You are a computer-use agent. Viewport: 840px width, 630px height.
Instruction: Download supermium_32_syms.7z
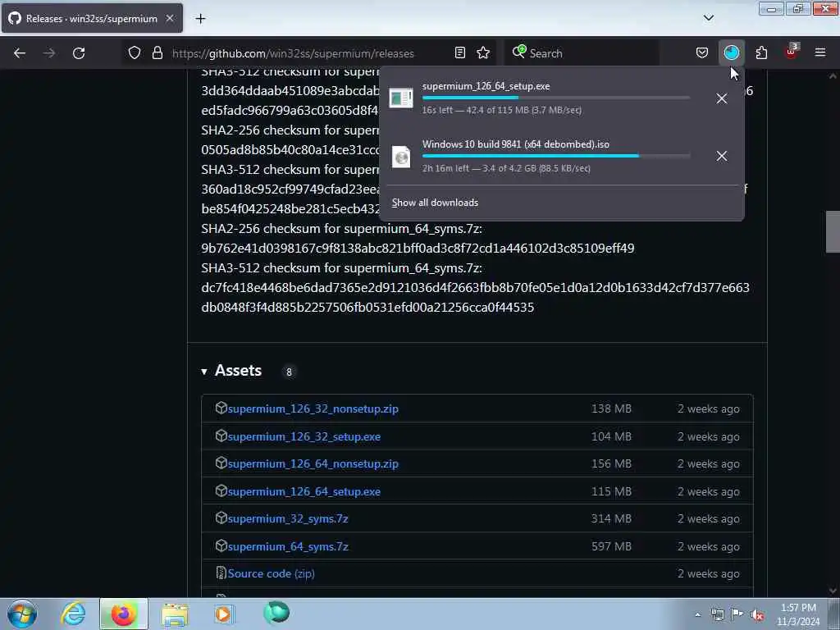coord(288,519)
